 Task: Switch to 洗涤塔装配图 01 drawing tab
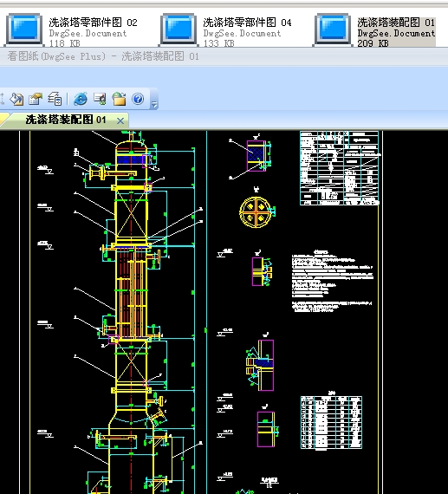pyautogui.click(x=66, y=120)
